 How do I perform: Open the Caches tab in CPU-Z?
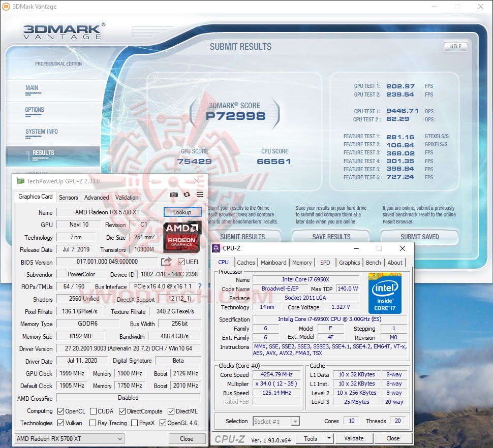245,263
